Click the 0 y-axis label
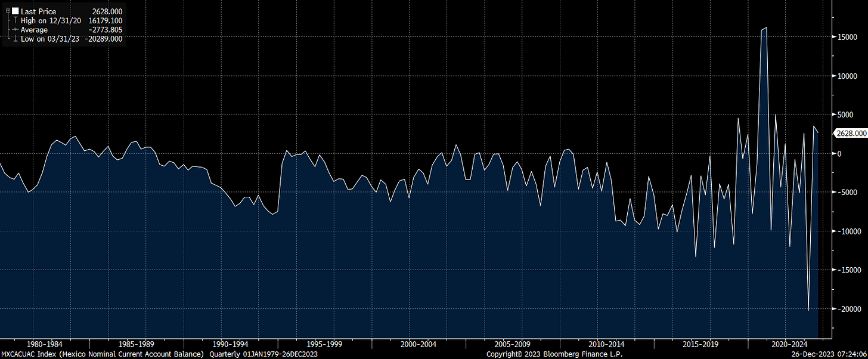Screen dimensions: 868x359 click(x=838, y=153)
